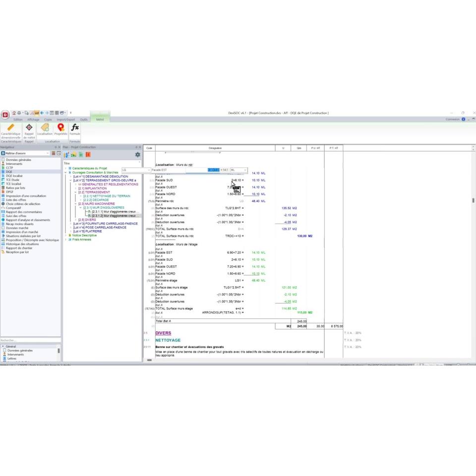Collapse the Lot n°2 Terrassement Gros-Oeuvre node
Screen dimensions: 476x476
point(71,180)
